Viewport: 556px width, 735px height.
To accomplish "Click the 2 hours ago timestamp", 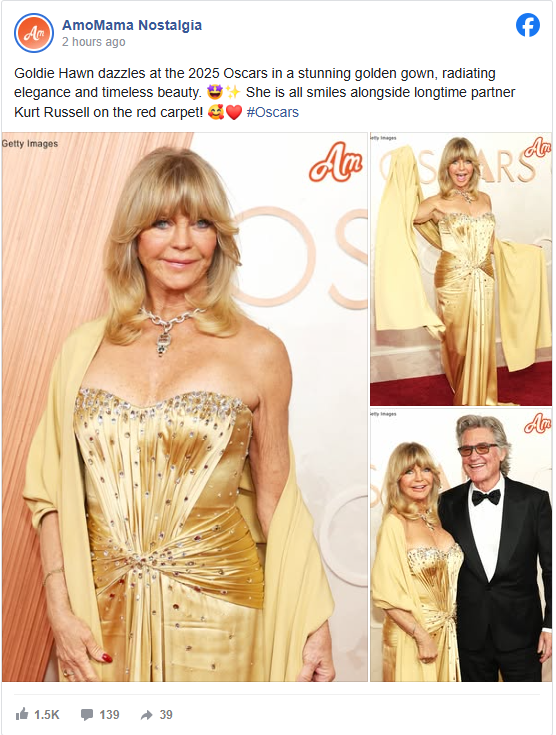I will [94, 42].
